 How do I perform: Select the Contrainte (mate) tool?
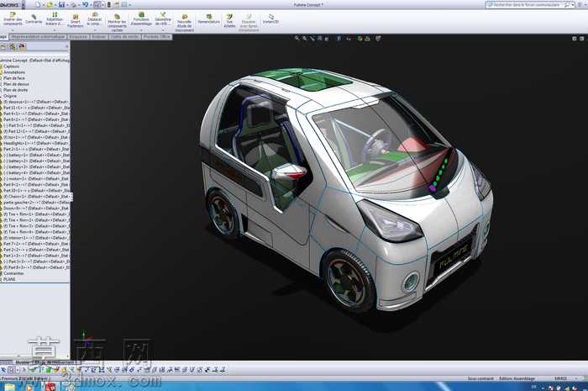click(34, 18)
